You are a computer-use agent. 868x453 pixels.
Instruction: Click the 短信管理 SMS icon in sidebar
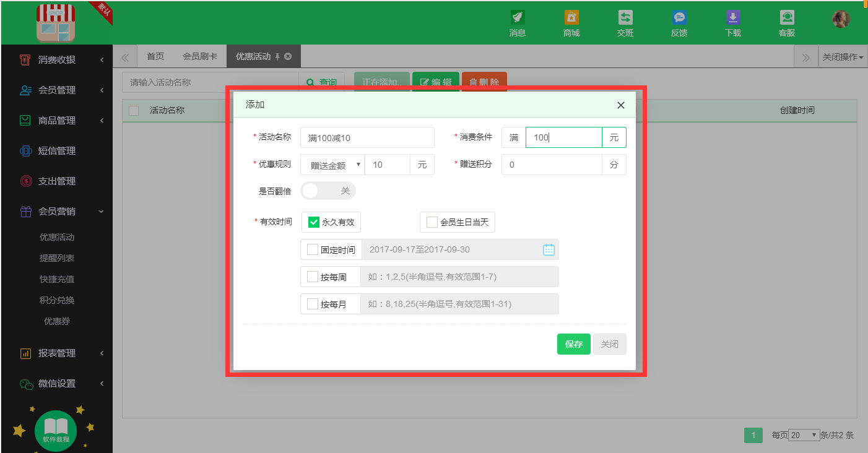(25, 151)
